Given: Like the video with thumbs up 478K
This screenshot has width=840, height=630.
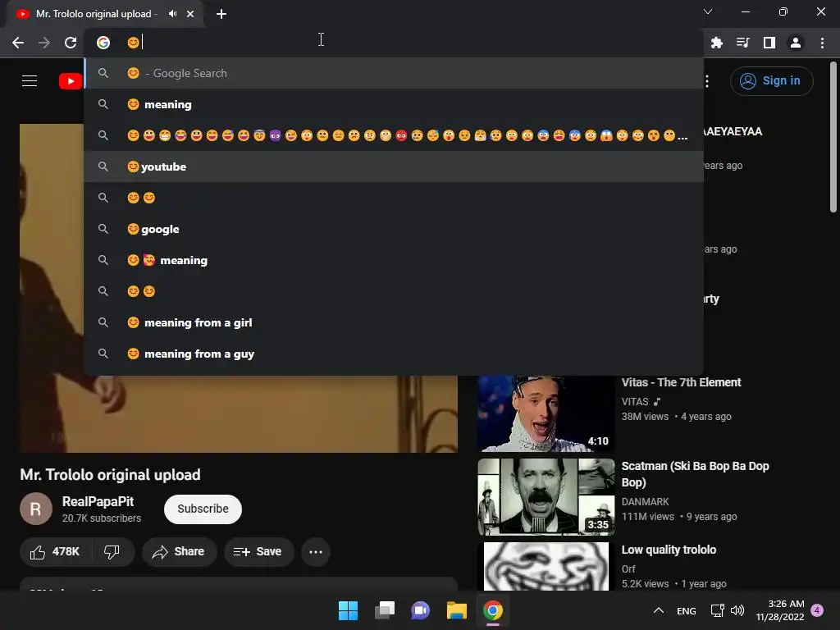Looking at the screenshot, I should coord(55,552).
